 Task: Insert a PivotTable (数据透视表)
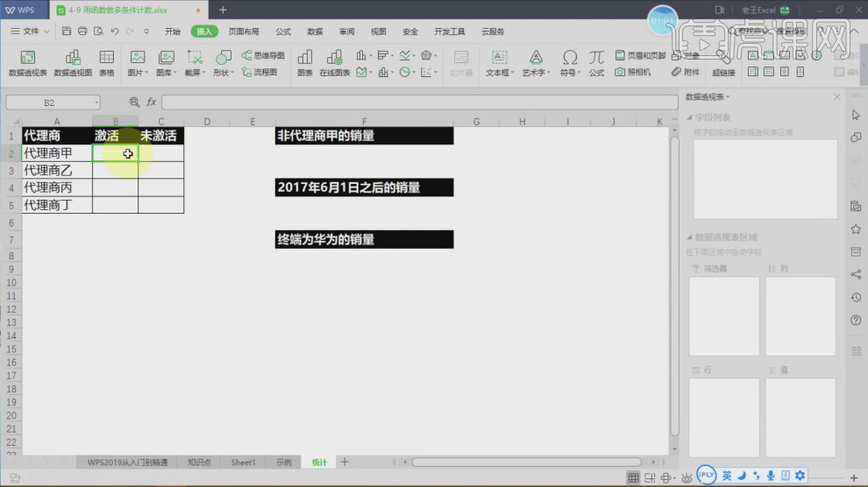coord(28,63)
